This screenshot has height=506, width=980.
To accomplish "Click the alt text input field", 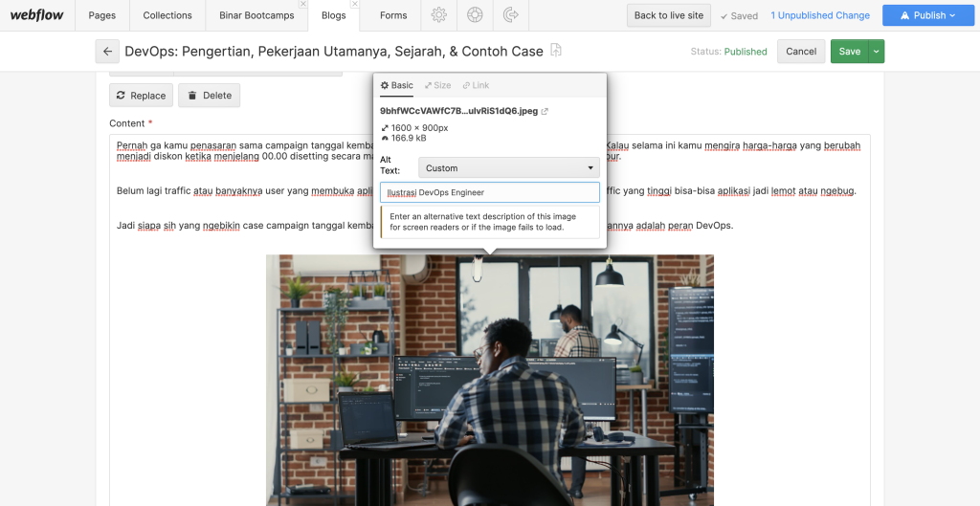I will (490, 192).
